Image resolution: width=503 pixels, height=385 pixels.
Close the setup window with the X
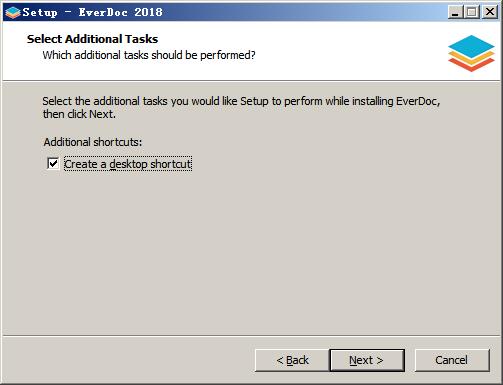(490, 12)
